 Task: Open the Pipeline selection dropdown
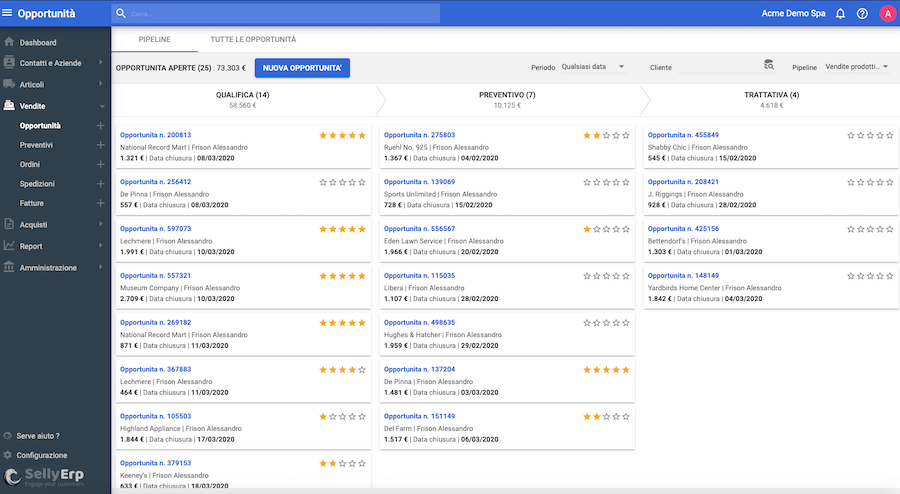(856, 67)
